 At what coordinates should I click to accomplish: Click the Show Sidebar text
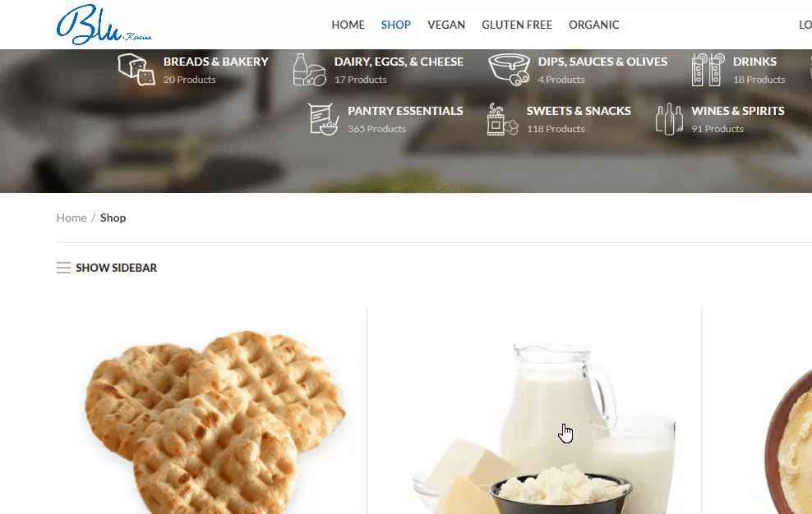(x=117, y=268)
